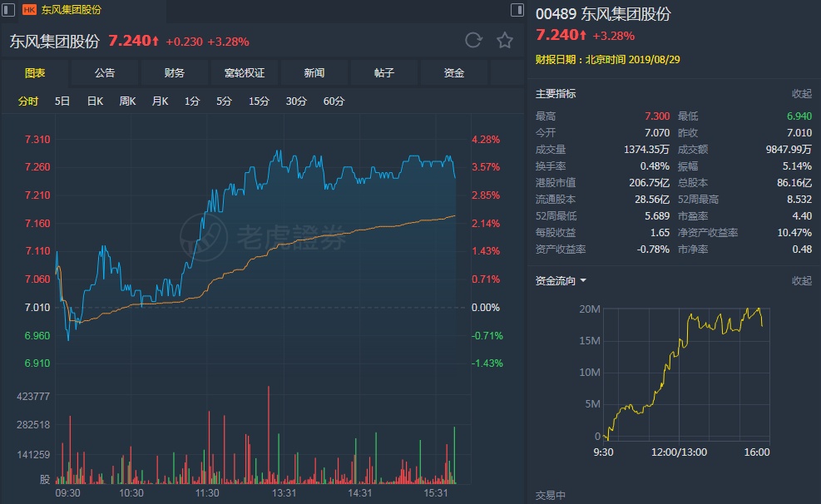Switch chart period to 60分
This screenshot has height=504, width=821.
coord(334,101)
